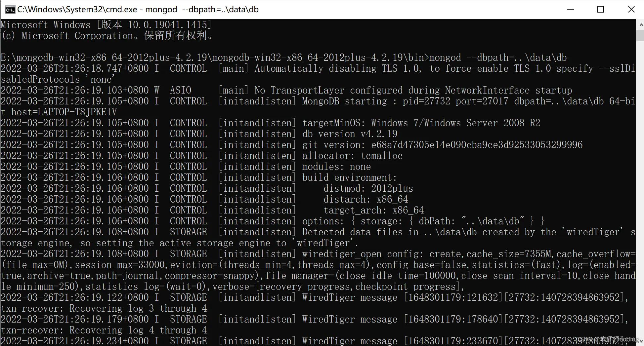Click 'MongoDB starting : pid=27732' text

click(376, 101)
